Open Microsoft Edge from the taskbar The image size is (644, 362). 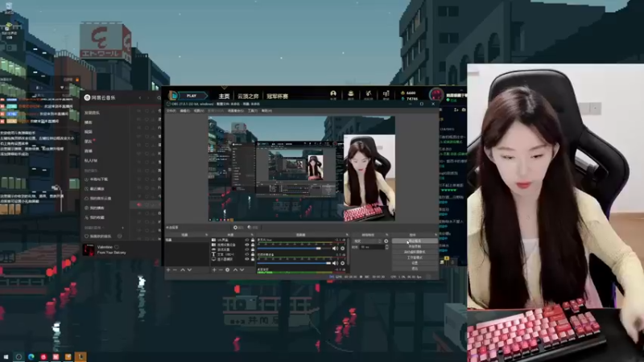point(31,356)
